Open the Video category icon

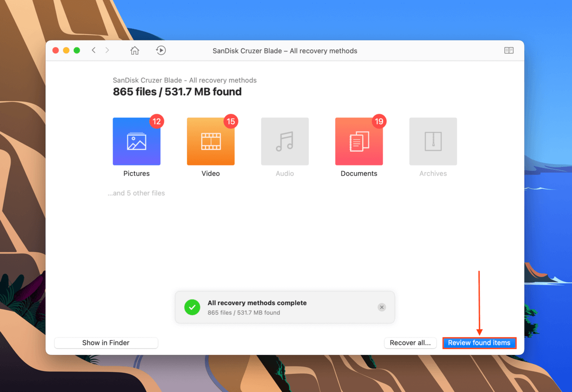(211, 142)
